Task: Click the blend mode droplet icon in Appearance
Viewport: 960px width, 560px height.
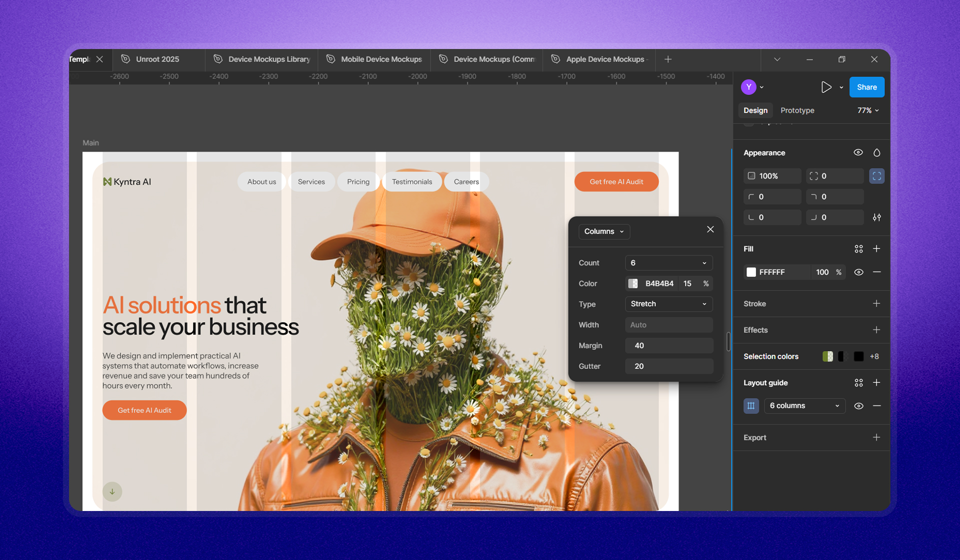Action: click(x=876, y=153)
